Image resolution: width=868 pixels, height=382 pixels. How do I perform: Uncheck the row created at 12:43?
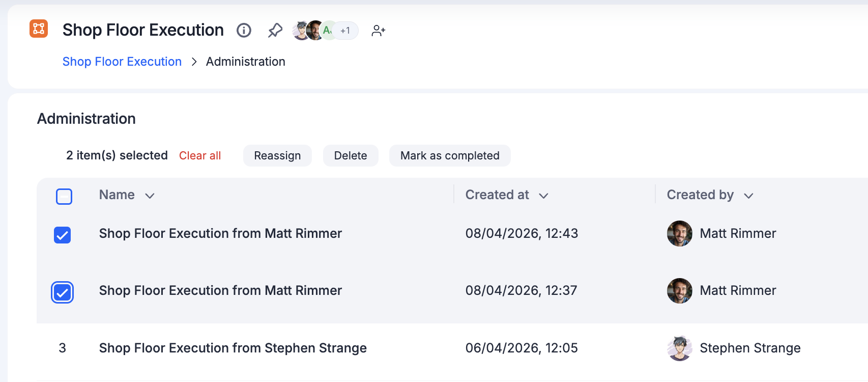[63, 235]
